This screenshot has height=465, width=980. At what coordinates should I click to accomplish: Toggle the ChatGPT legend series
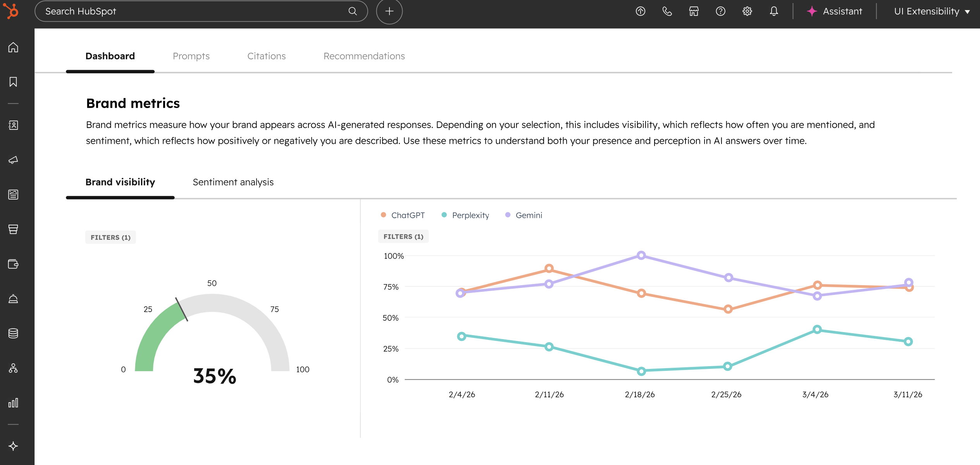(x=403, y=215)
